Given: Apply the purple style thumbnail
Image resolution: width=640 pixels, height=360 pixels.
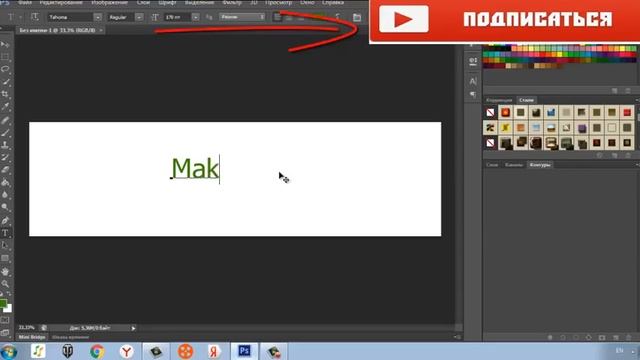Looking at the screenshot, I should pos(582,128).
